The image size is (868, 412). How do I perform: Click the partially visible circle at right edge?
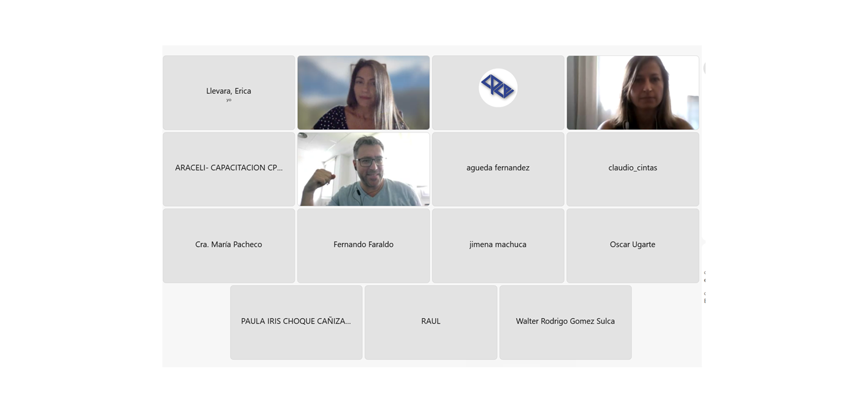click(704, 68)
